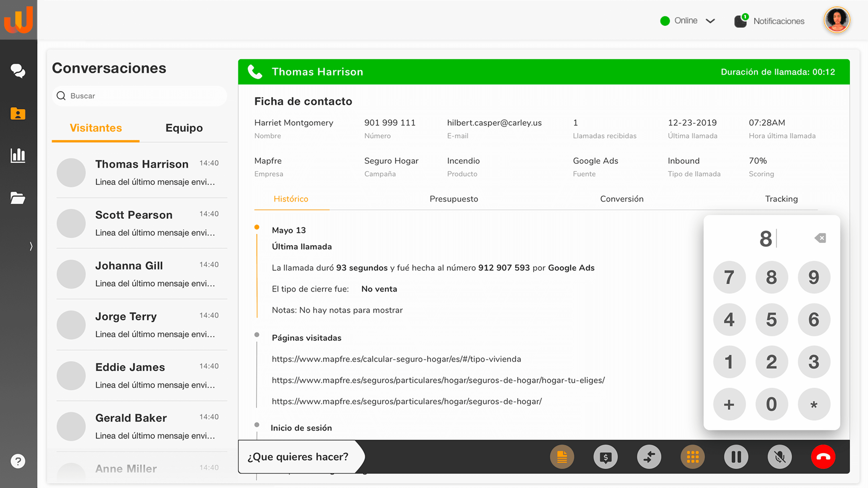Screen dimensions: 868x488
Task: Mute the microphone
Action: click(780, 457)
